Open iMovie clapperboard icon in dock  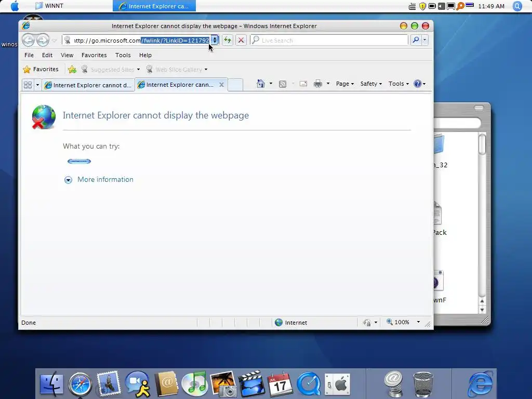[x=252, y=384]
